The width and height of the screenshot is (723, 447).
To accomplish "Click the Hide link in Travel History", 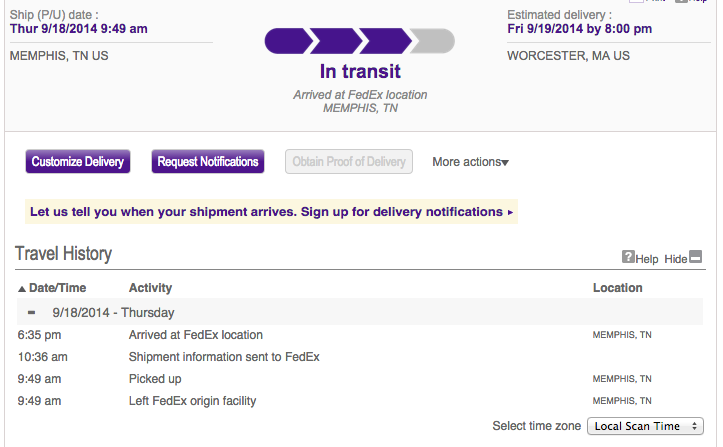I will [x=676, y=259].
